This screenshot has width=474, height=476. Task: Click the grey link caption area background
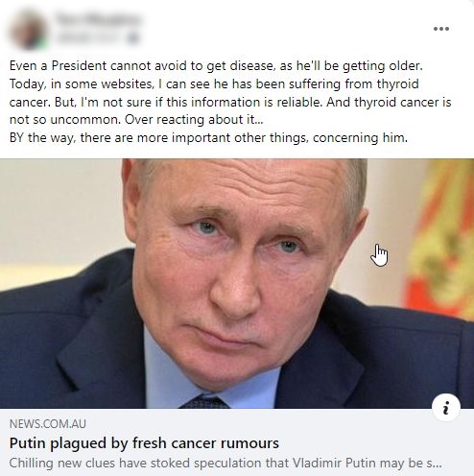pyautogui.click(x=237, y=442)
